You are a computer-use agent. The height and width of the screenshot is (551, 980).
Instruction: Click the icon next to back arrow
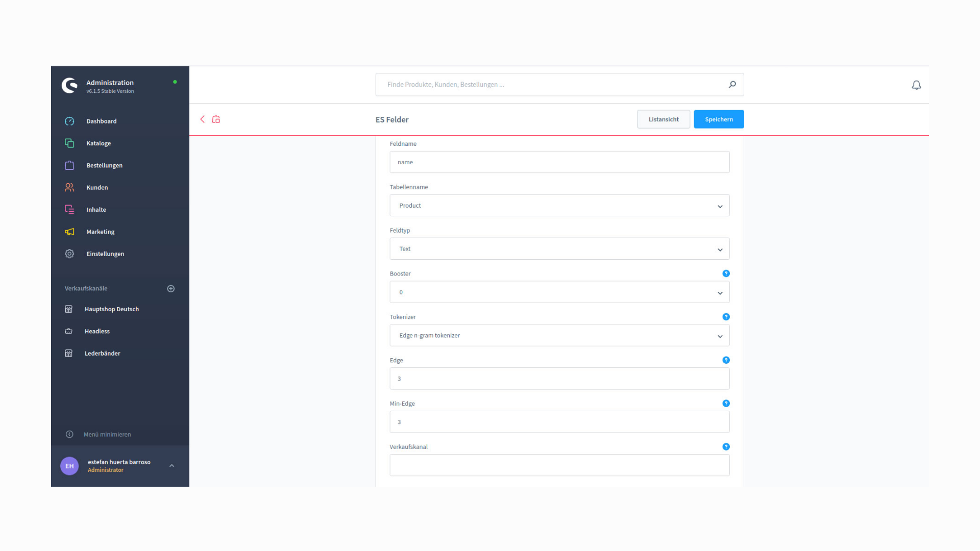click(216, 119)
